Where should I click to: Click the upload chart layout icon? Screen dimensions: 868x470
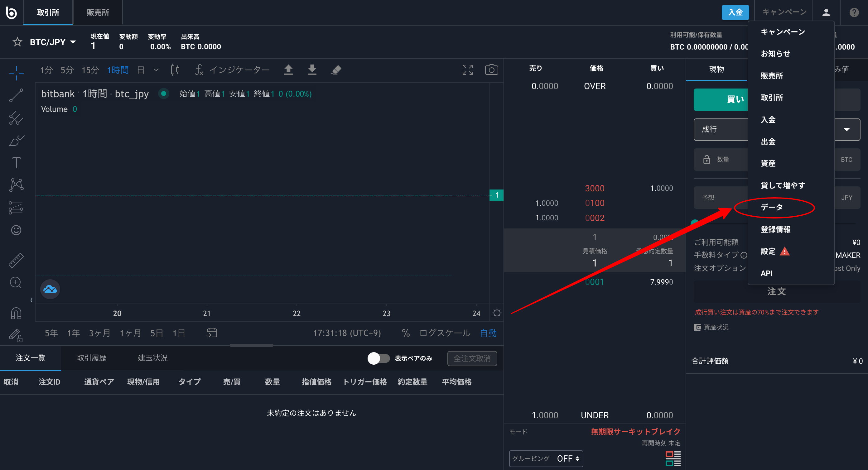(288, 70)
